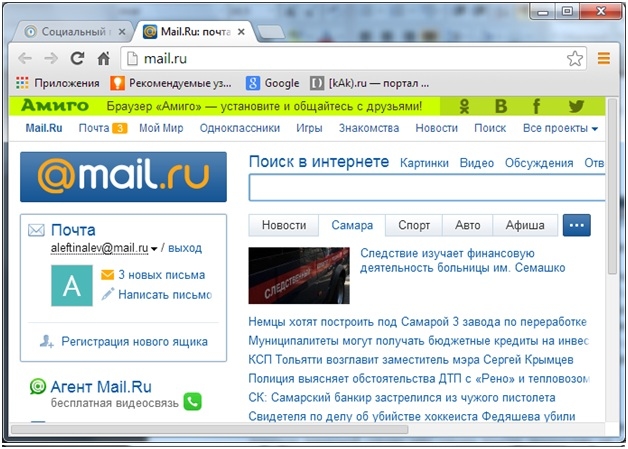
Task: Switch to the Новости news tab
Action: (x=284, y=225)
